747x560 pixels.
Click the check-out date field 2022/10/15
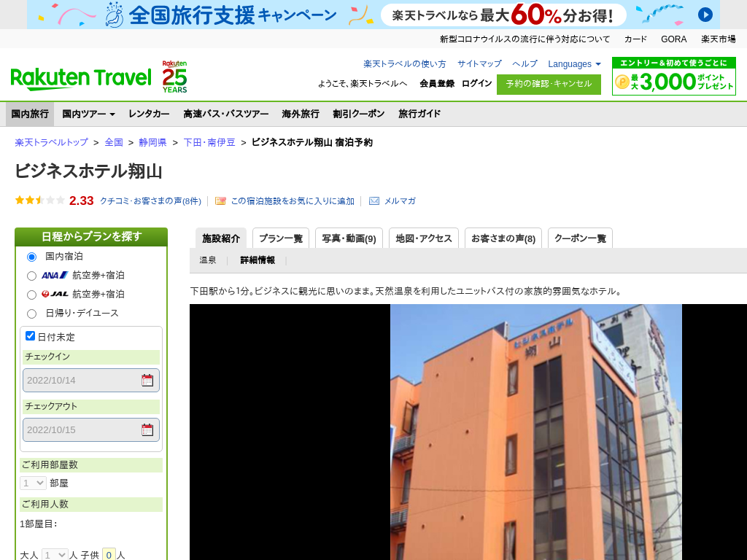coord(91,429)
